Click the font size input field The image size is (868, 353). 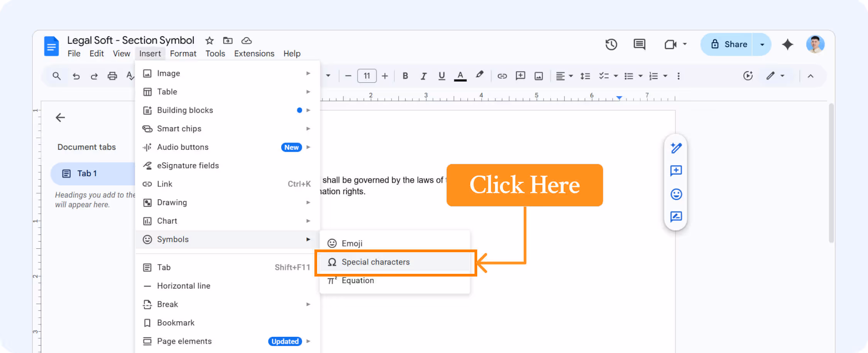coord(367,76)
